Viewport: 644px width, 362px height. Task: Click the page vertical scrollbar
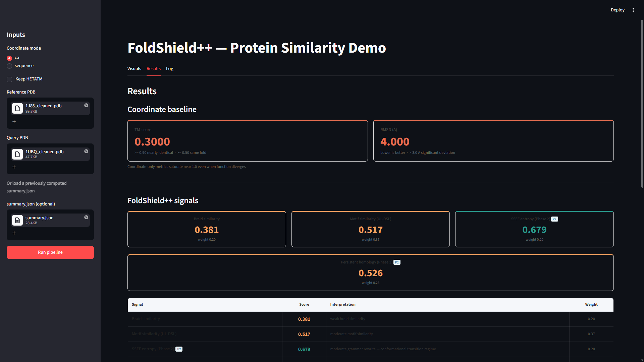(x=642, y=104)
